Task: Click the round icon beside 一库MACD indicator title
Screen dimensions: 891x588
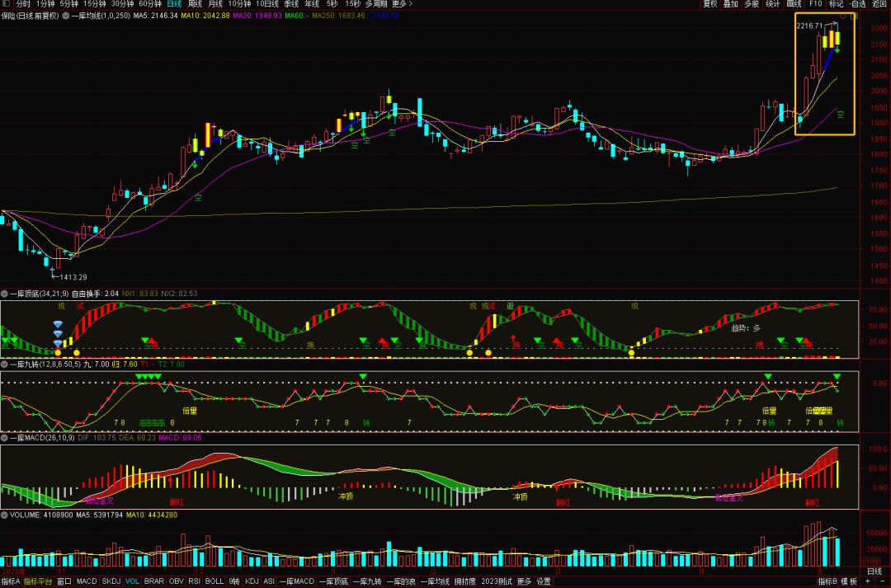Action: tap(4, 437)
